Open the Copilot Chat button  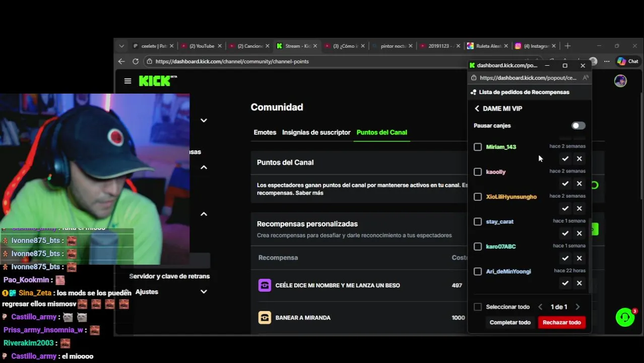(628, 62)
